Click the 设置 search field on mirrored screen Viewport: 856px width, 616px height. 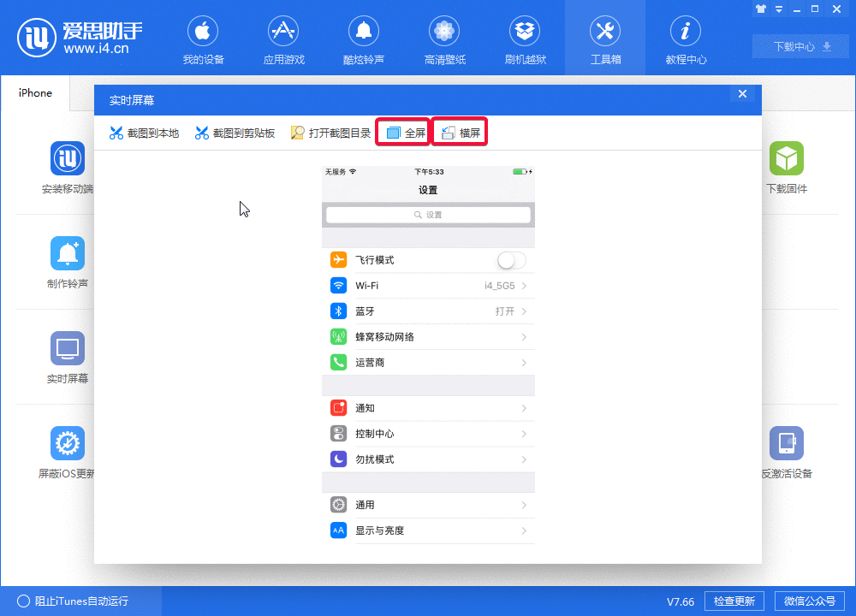click(x=428, y=214)
